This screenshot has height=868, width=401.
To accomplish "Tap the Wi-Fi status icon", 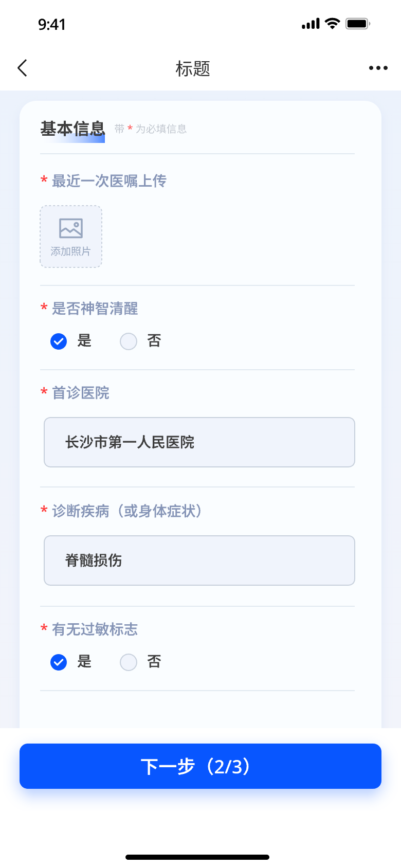I will [333, 24].
